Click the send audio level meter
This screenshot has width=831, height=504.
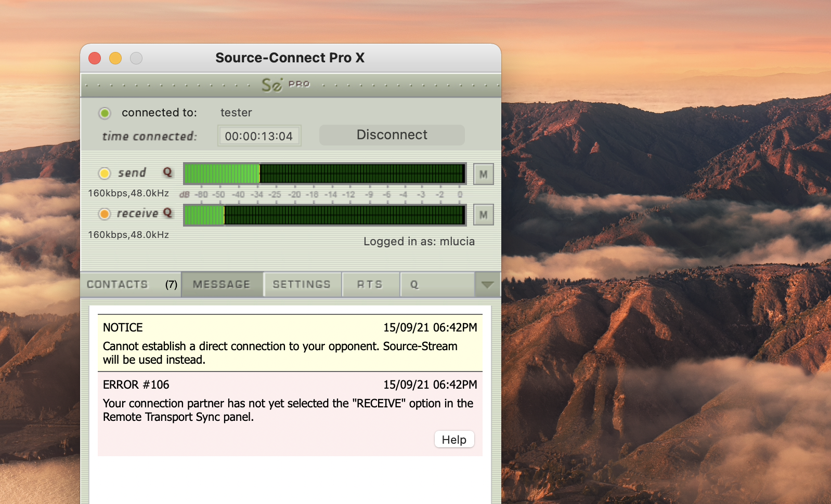point(324,174)
